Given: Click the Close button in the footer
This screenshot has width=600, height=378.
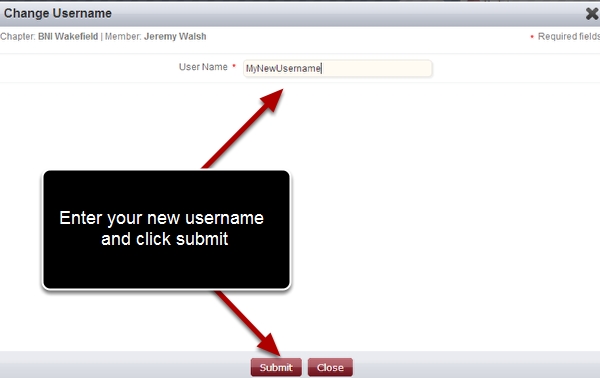Looking at the screenshot, I should click(x=330, y=367).
